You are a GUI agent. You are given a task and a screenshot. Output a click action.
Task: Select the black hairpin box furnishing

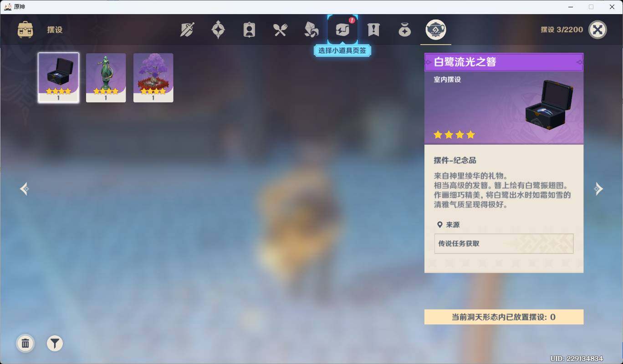(58, 77)
